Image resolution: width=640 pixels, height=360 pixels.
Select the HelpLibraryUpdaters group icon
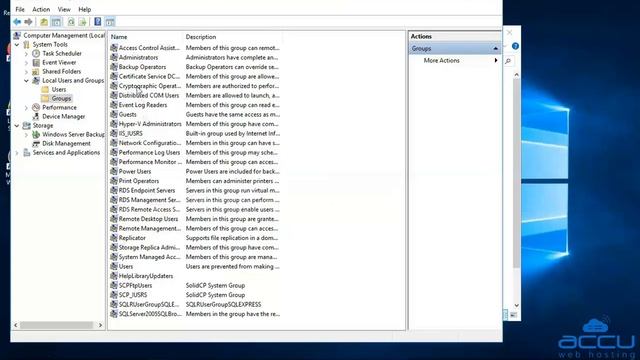[x=114, y=276]
